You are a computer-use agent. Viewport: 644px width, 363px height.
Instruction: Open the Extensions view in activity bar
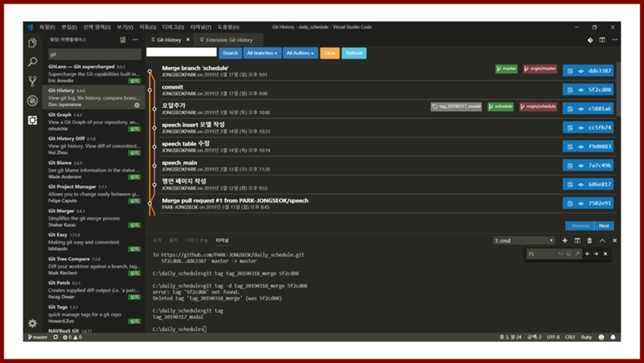click(x=33, y=120)
